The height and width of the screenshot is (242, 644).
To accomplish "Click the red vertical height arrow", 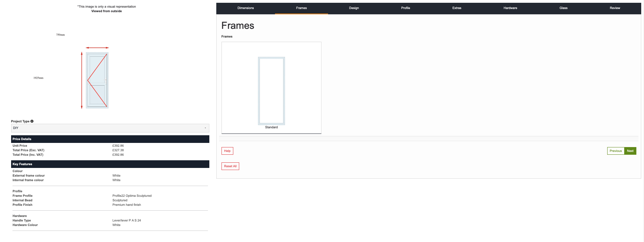I will [x=82, y=80].
